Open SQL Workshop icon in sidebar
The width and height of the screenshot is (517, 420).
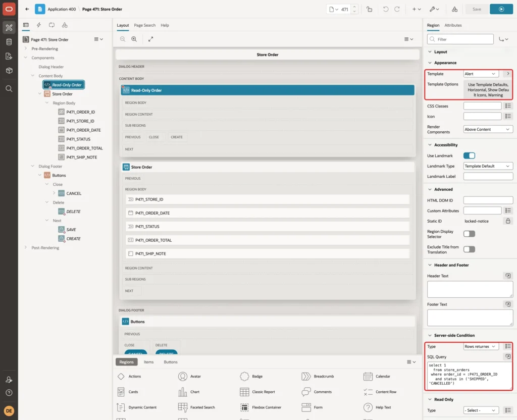pos(9,42)
